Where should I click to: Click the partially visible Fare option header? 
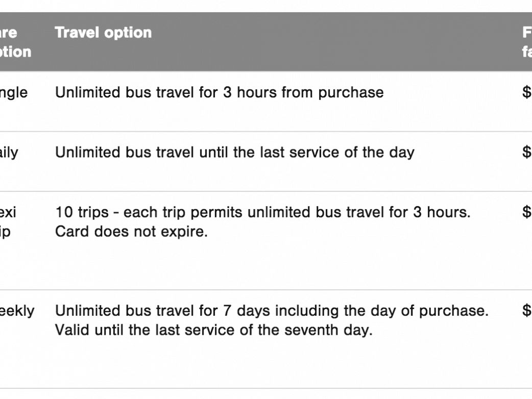click(x=15, y=42)
